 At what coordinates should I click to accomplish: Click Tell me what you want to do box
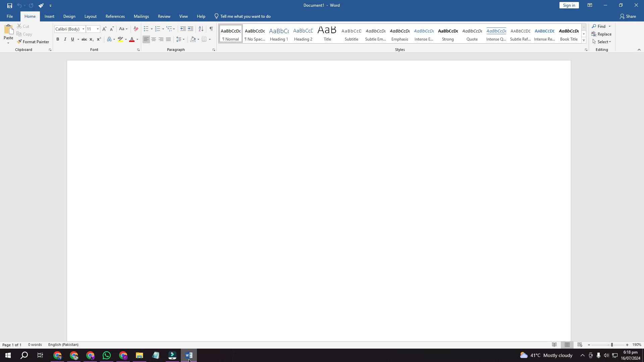coord(243,16)
